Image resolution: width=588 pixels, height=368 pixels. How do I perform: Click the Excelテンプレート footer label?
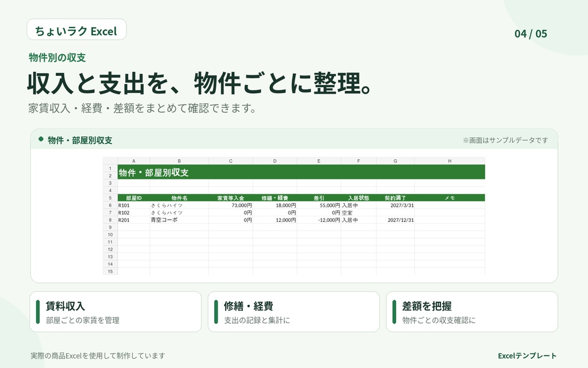coord(527,355)
